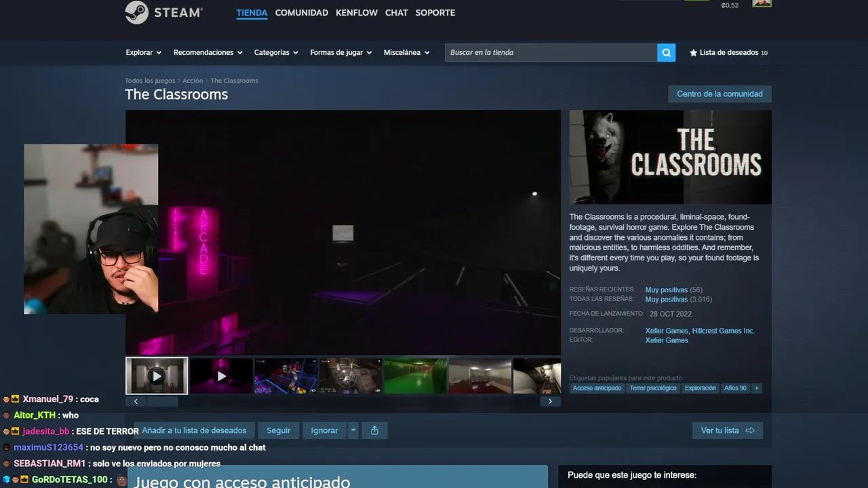The image size is (868, 488).
Task: Click the plus button to add tags
Action: [x=757, y=388]
